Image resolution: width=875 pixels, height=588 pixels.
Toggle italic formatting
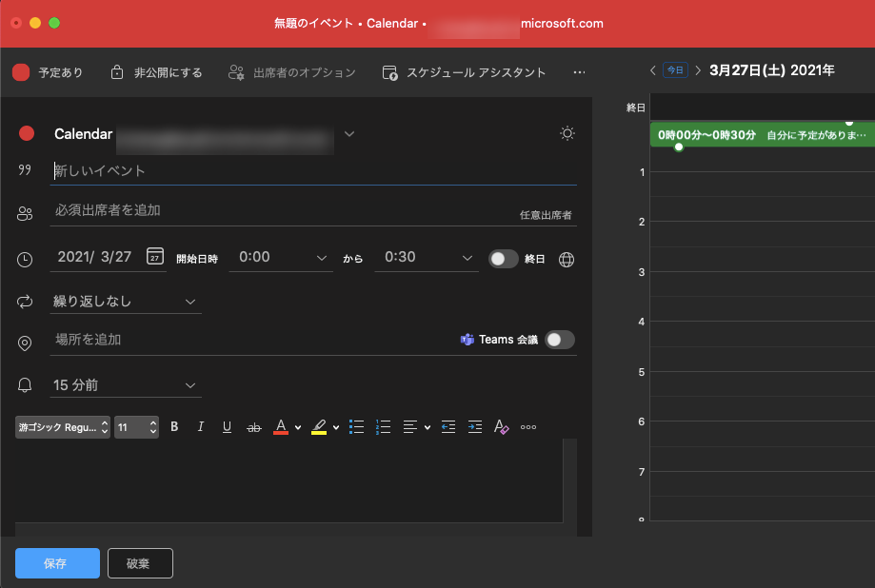(200, 427)
